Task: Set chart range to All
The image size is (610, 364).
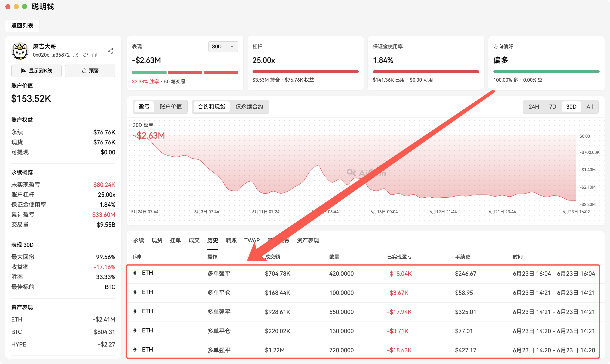Action: (x=589, y=107)
